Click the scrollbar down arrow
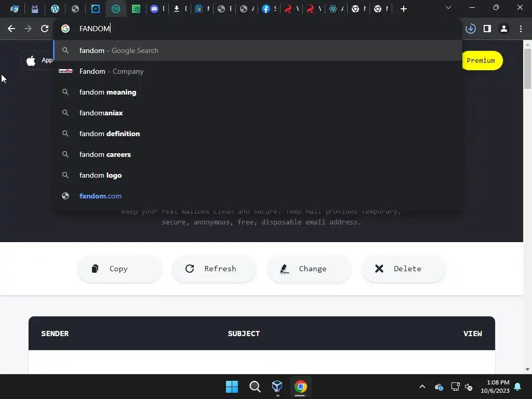 coord(527,369)
